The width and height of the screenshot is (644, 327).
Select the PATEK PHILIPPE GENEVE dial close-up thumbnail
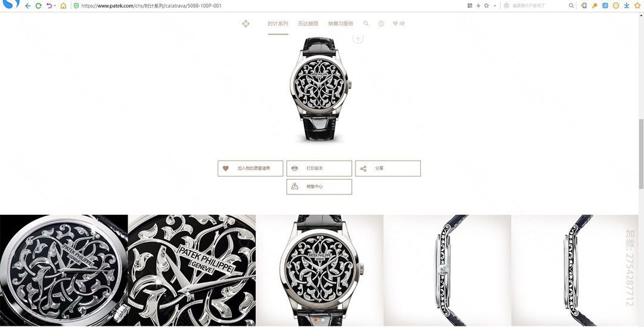[192, 270]
